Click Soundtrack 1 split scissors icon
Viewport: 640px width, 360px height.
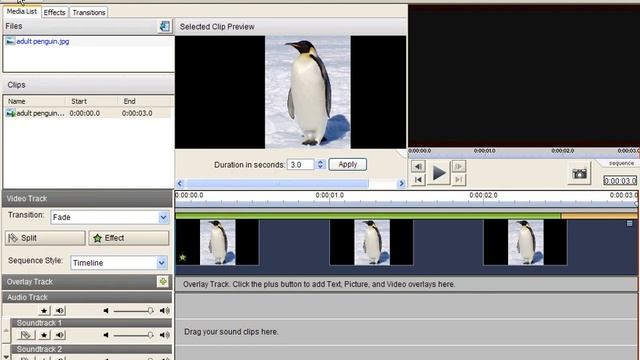(25, 335)
